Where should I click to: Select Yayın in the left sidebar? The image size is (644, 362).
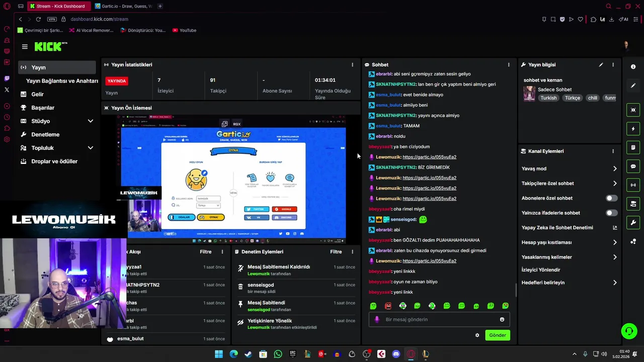click(x=57, y=67)
